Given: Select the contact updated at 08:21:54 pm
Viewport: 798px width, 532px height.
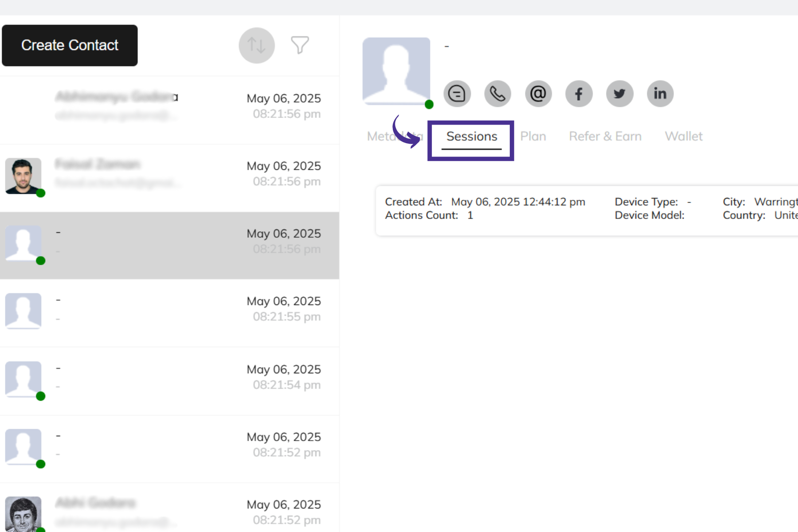Looking at the screenshot, I should [169, 378].
